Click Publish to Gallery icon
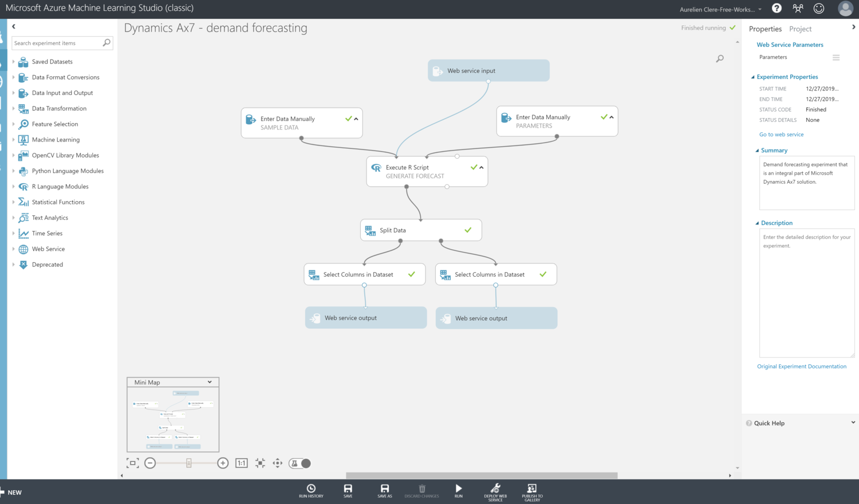The width and height of the screenshot is (859, 504). pyautogui.click(x=532, y=488)
